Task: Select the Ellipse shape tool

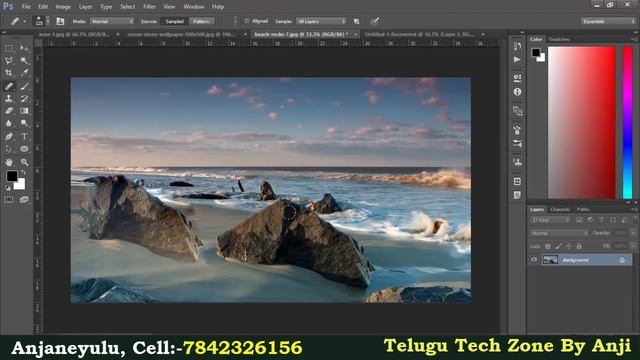Action: coord(24,149)
